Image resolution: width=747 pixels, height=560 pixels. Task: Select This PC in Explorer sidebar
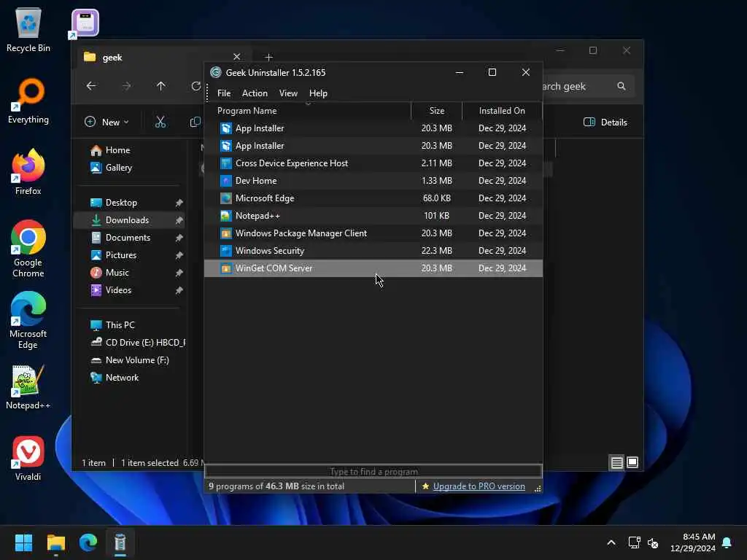click(x=113, y=325)
